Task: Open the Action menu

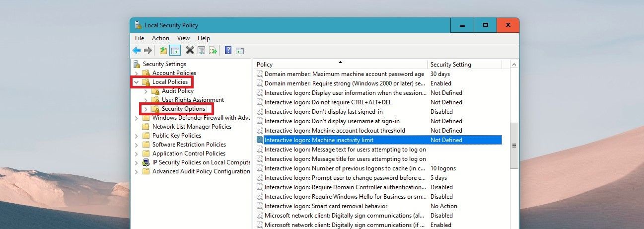Action: coord(160,38)
